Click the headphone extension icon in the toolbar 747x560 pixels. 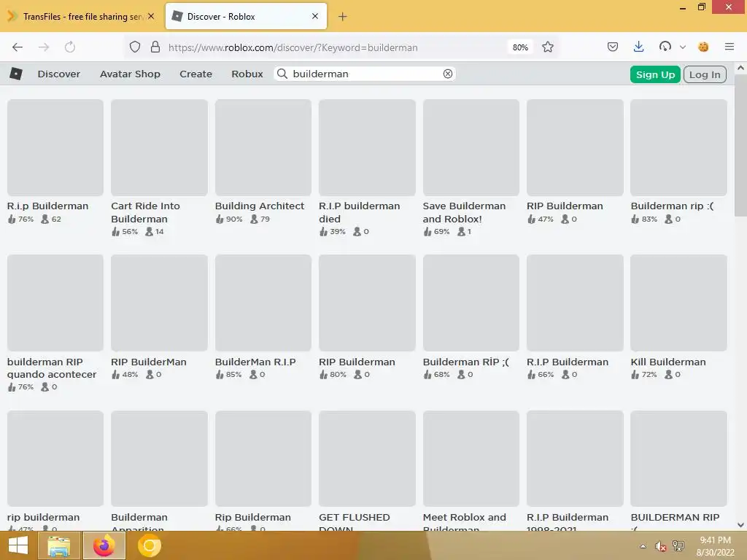(x=665, y=47)
